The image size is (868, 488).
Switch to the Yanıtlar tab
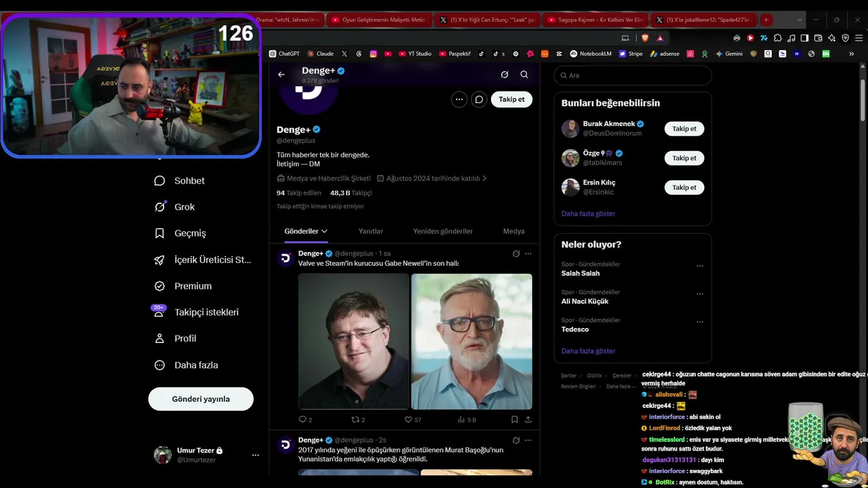370,231
